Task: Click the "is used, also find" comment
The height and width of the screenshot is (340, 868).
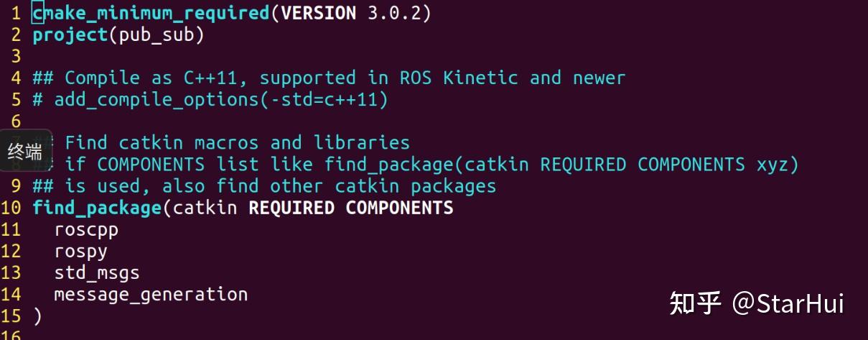Action: pyautogui.click(x=264, y=186)
